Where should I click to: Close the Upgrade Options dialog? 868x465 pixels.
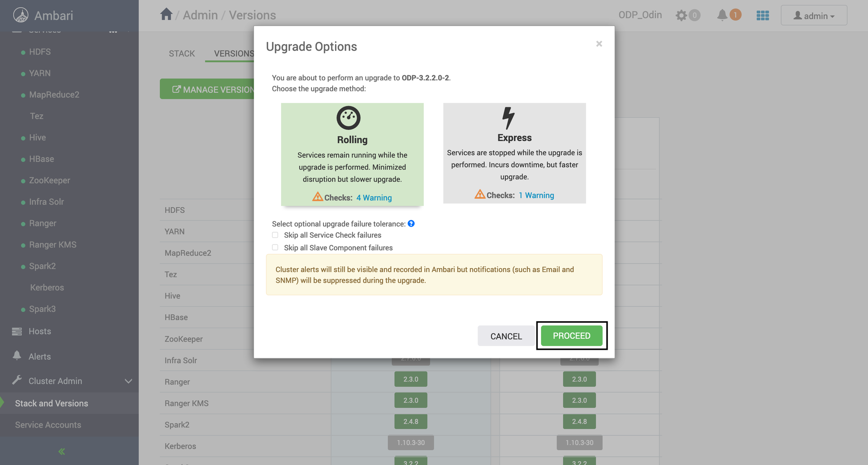pyautogui.click(x=599, y=44)
